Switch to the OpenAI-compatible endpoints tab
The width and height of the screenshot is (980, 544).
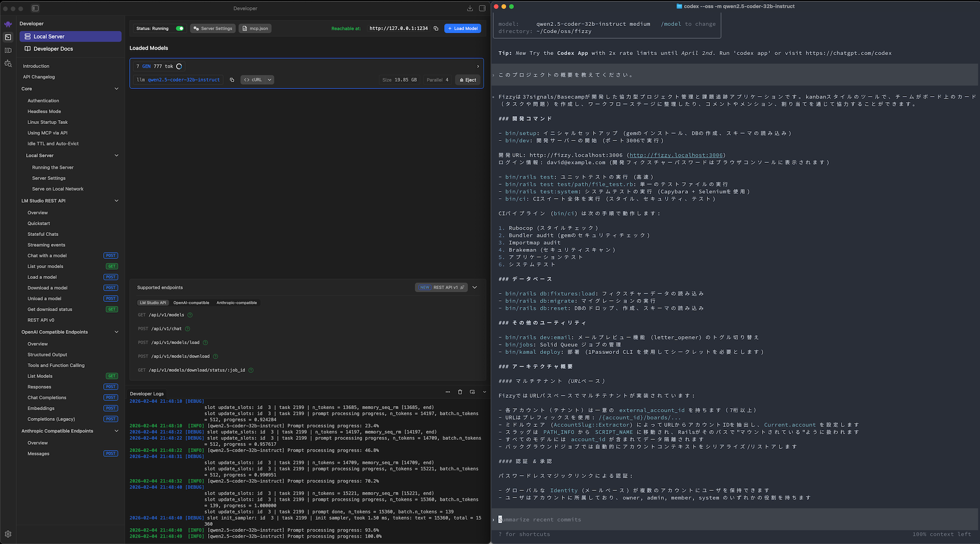tap(191, 303)
